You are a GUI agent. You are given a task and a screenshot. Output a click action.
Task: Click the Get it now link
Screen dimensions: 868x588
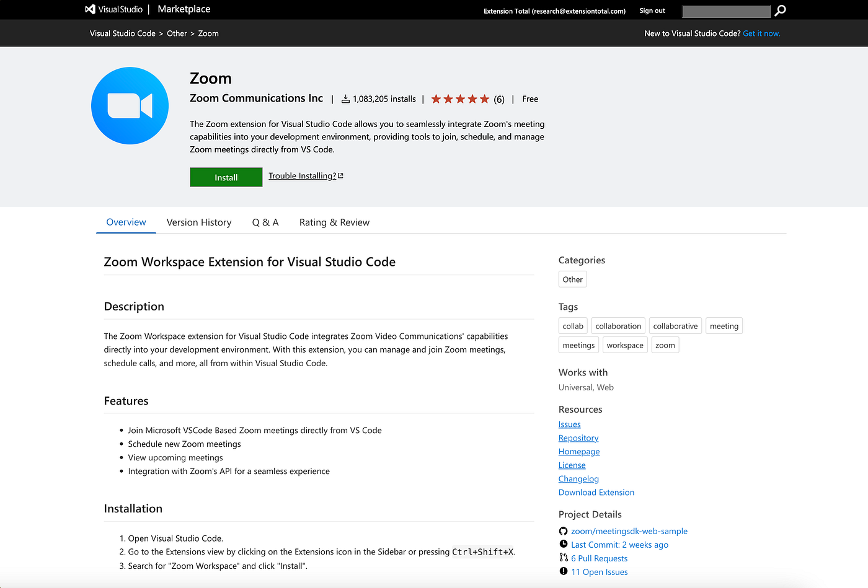point(761,33)
